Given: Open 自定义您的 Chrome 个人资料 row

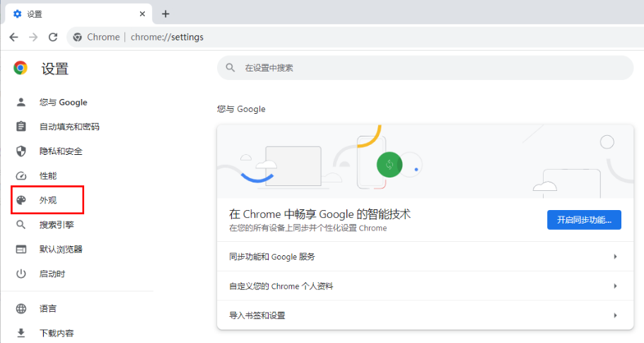Looking at the screenshot, I should pos(425,286).
